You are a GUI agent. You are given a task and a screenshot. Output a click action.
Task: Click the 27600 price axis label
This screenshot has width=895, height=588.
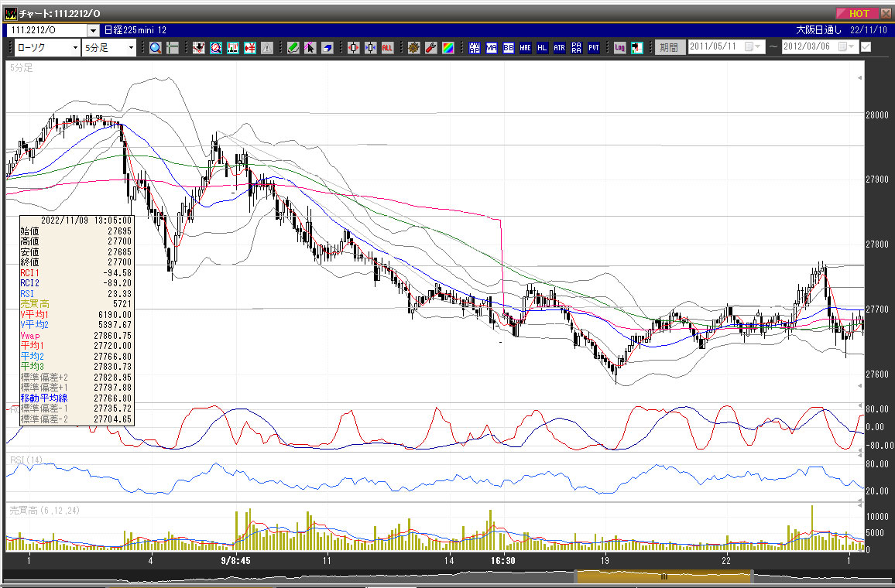coord(877,374)
